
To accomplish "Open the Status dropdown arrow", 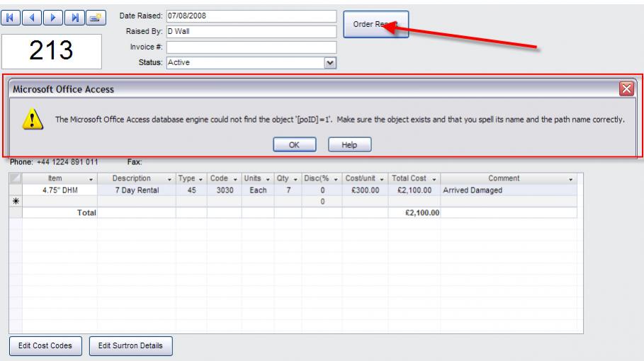I will click(330, 63).
